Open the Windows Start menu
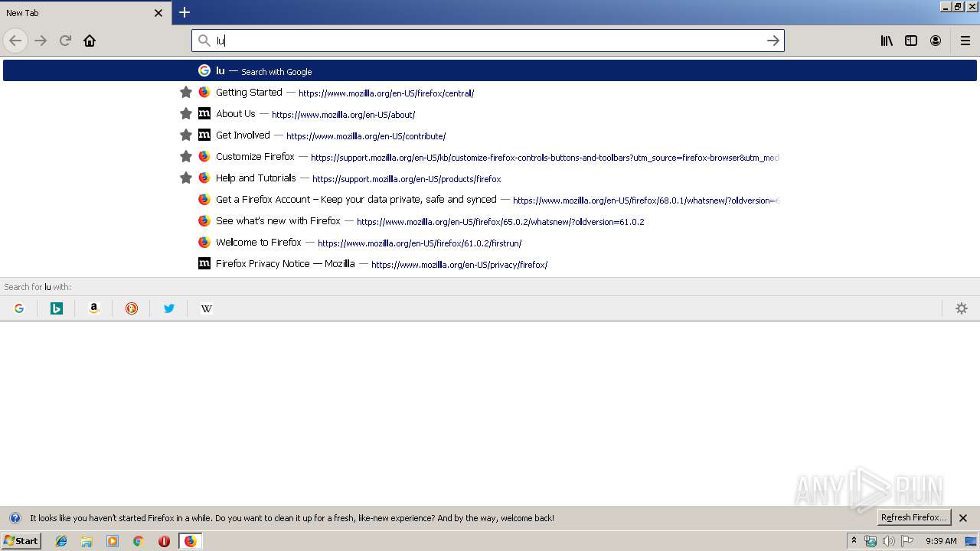 (21, 540)
